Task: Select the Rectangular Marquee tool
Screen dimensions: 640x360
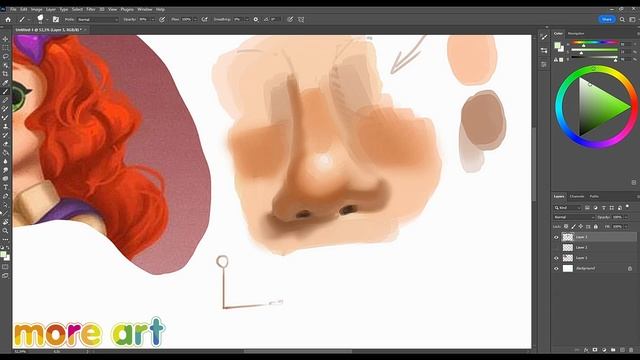Action: (x=5, y=48)
